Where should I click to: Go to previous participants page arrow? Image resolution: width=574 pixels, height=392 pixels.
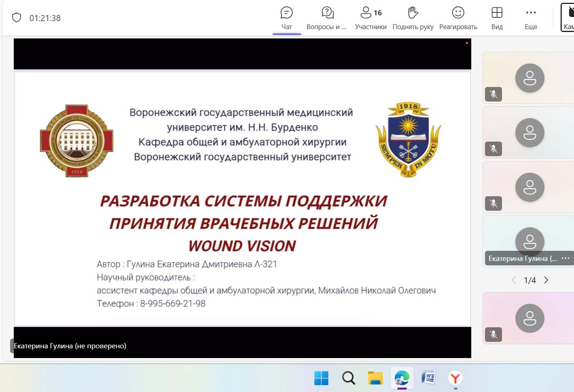point(514,280)
